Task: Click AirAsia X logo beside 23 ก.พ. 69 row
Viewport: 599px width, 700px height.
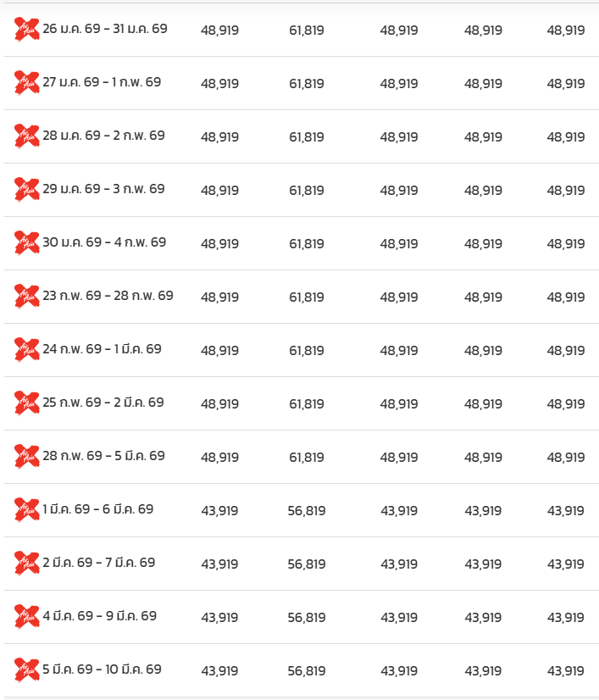Action: click(x=27, y=297)
